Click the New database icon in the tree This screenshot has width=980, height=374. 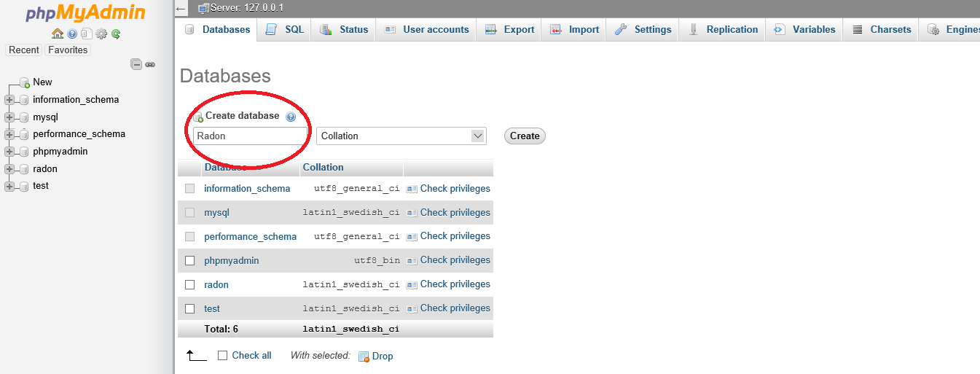(25, 82)
